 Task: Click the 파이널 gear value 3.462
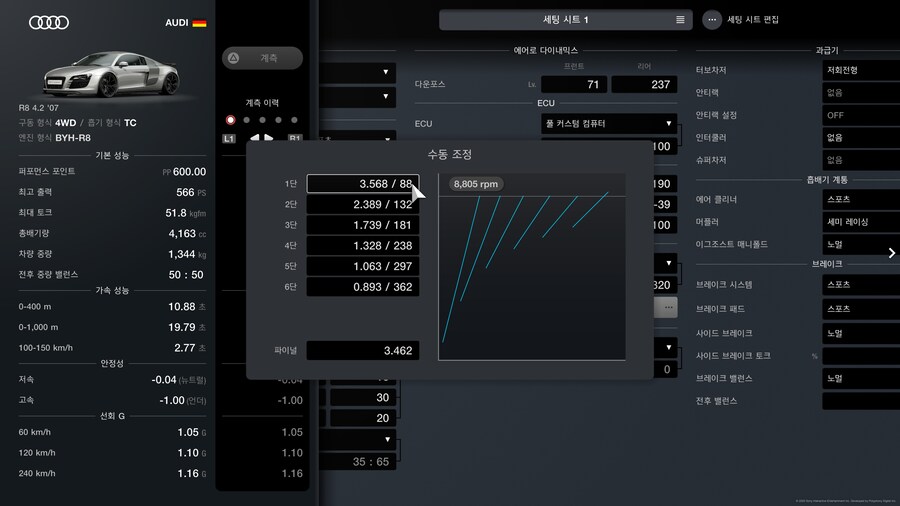pos(362,351)
